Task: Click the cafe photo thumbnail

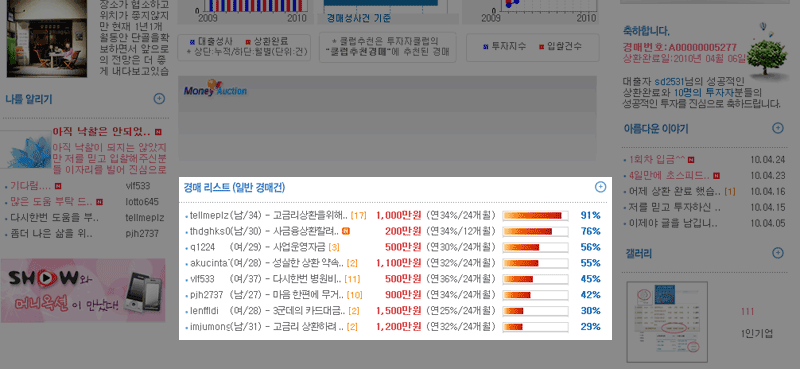Action: [x=47, y=39]
